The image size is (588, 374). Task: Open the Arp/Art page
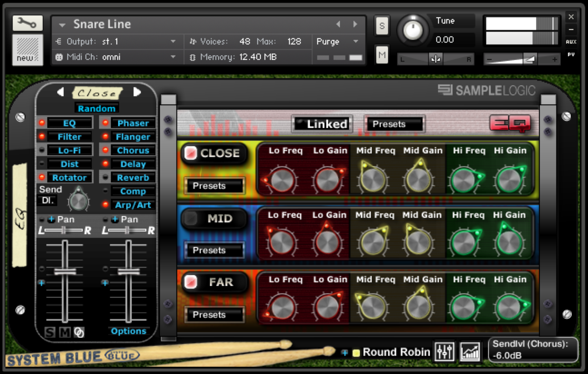tap(133, 205)
